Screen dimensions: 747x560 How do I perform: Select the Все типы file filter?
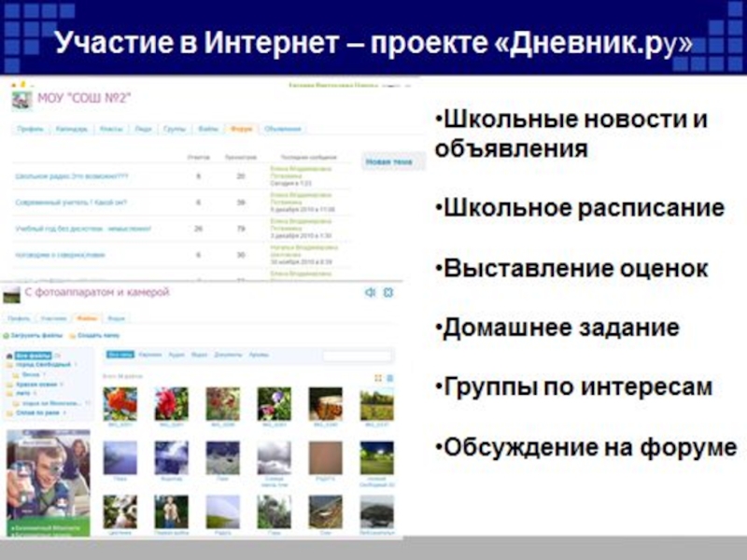click(x=120, y=355)
